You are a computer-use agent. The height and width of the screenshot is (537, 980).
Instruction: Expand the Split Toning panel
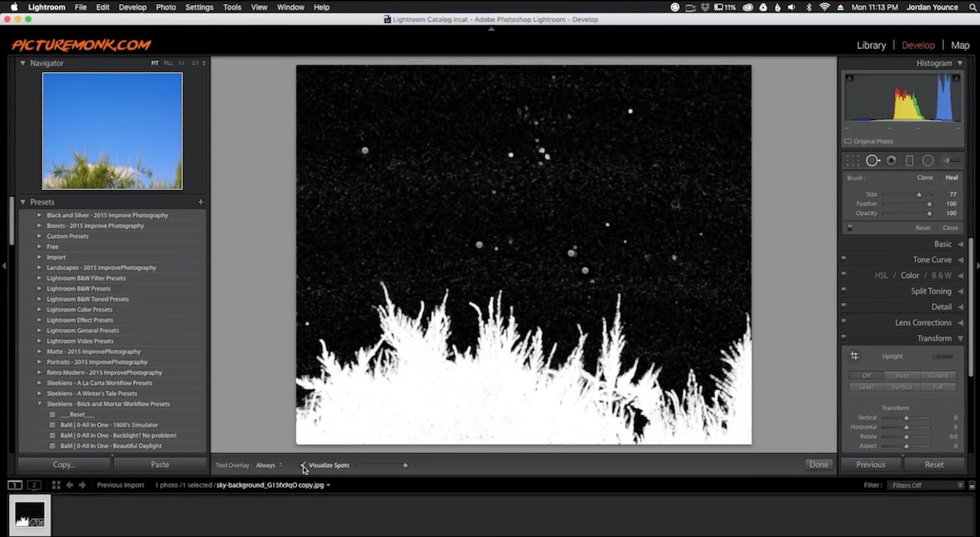(960, 291)
